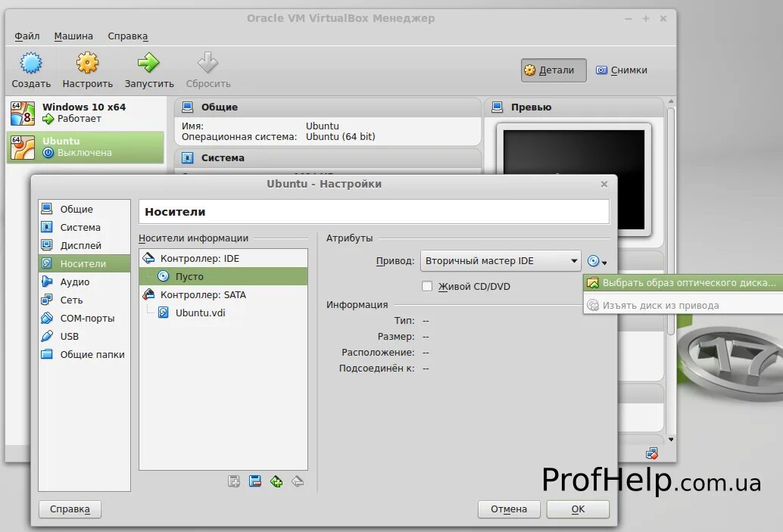
Task: Select Контроллер: IDE in storage tree
Action: click(x=223, y=259)
